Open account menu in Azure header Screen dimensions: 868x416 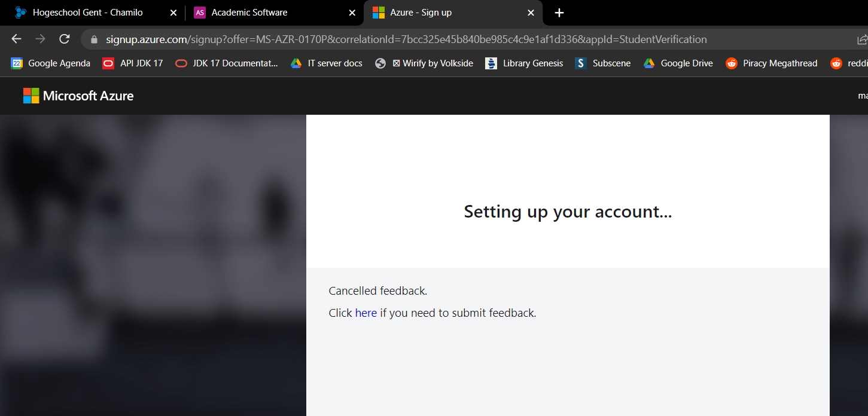coord(863,96)
